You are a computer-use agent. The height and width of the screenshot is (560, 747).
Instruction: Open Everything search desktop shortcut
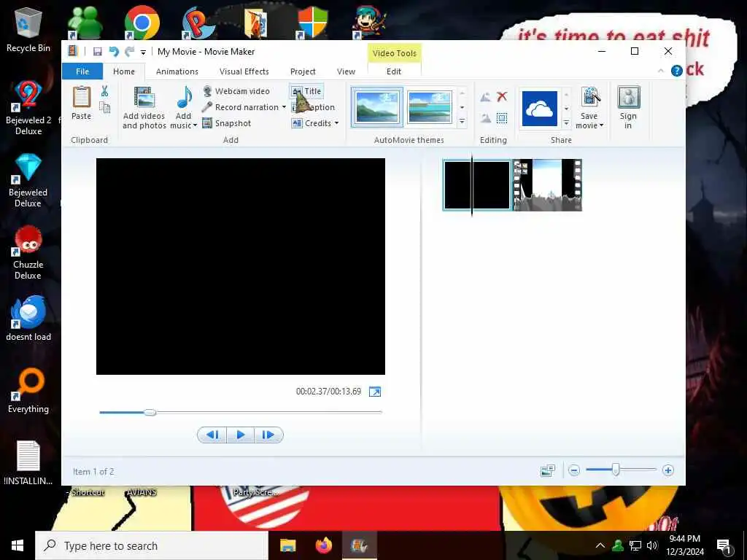pos(28,391)
